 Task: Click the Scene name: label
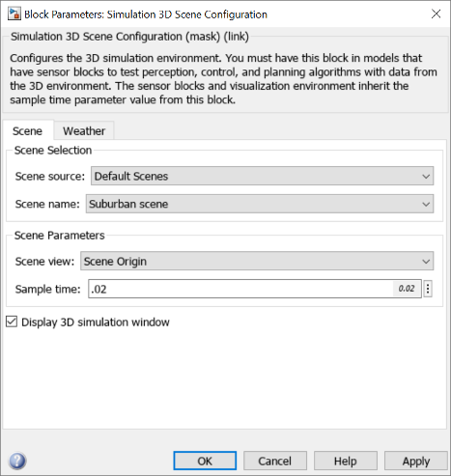coord(47,204)
